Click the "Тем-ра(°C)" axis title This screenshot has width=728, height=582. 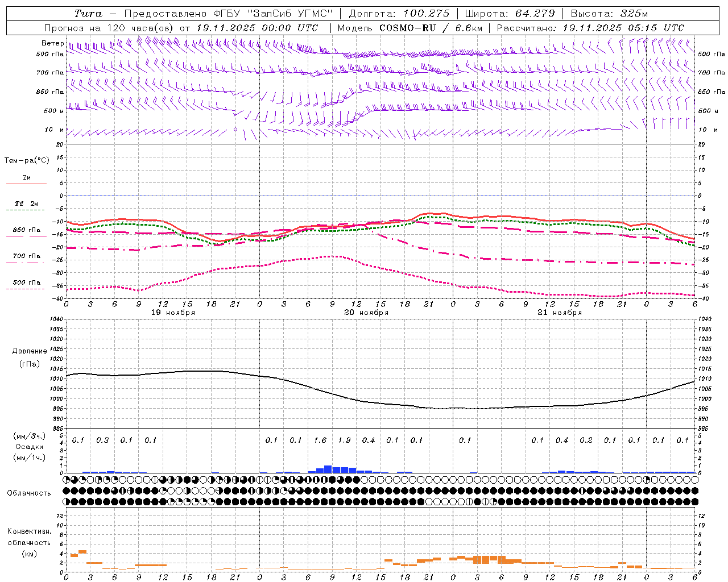coord(27,160)
